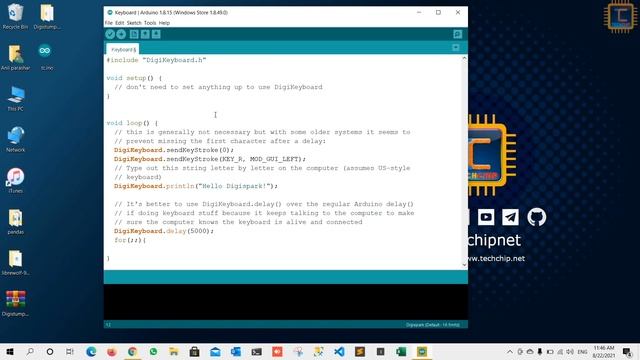Show hidden system tray icons chevron
The image size is (640, 360).
[510, 351]
